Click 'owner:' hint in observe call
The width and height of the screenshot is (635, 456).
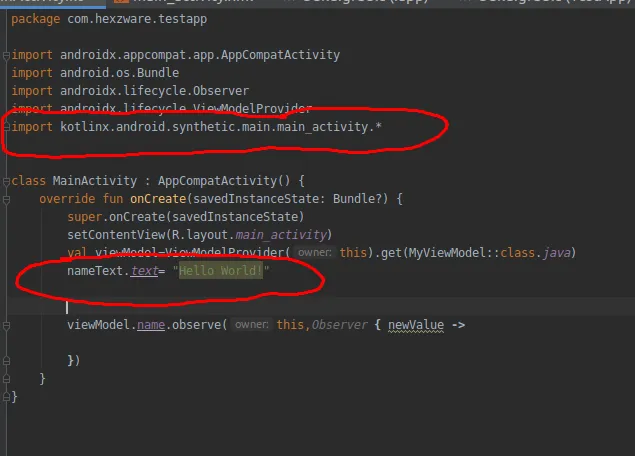(251, 325)
